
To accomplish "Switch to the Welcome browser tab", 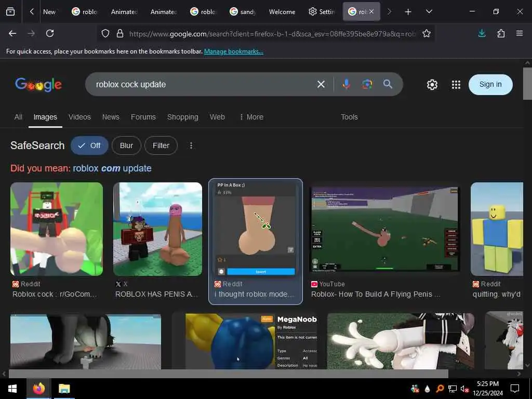I will (282, 12).
